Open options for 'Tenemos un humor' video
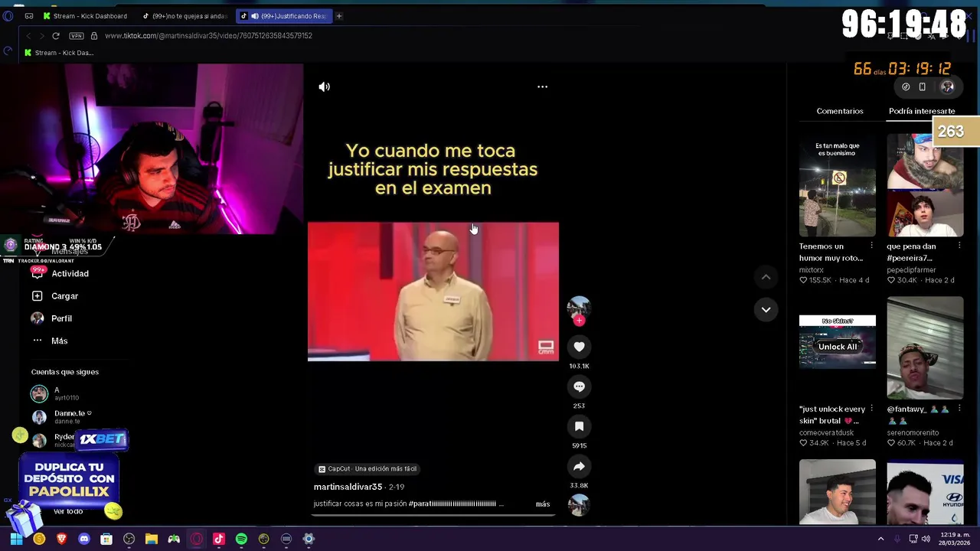 click(871, 246)
